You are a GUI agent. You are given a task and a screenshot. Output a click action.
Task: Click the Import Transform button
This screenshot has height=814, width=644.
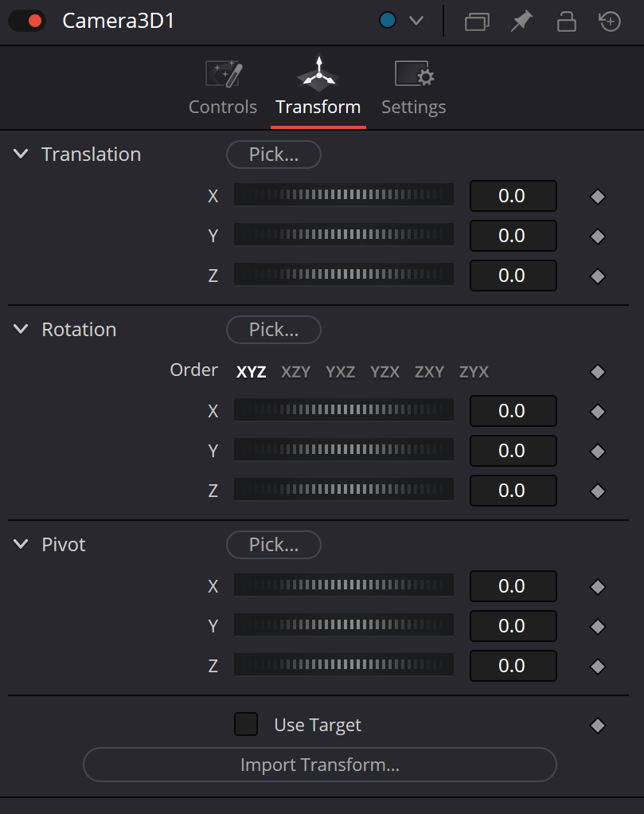tap(320, 765)
